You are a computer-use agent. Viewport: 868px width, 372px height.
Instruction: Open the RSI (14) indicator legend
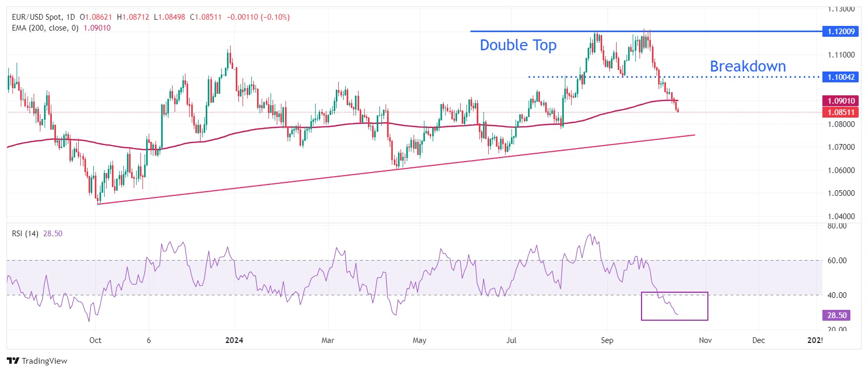coord(25,234)
